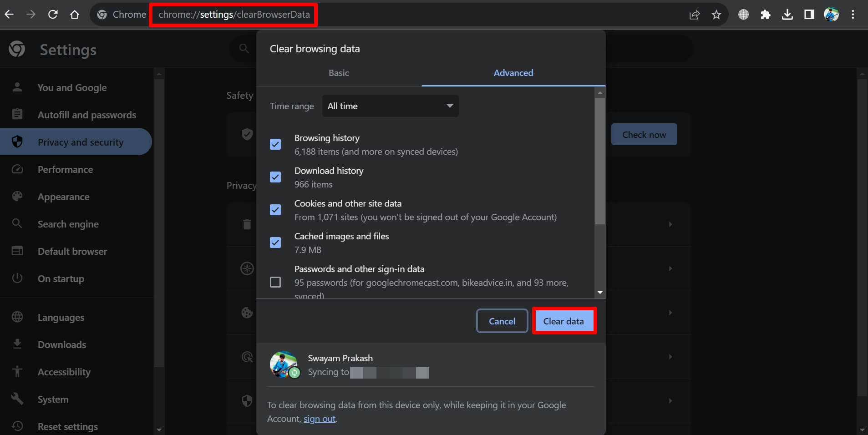Bookmark this page with the star icon

[716, 14]
